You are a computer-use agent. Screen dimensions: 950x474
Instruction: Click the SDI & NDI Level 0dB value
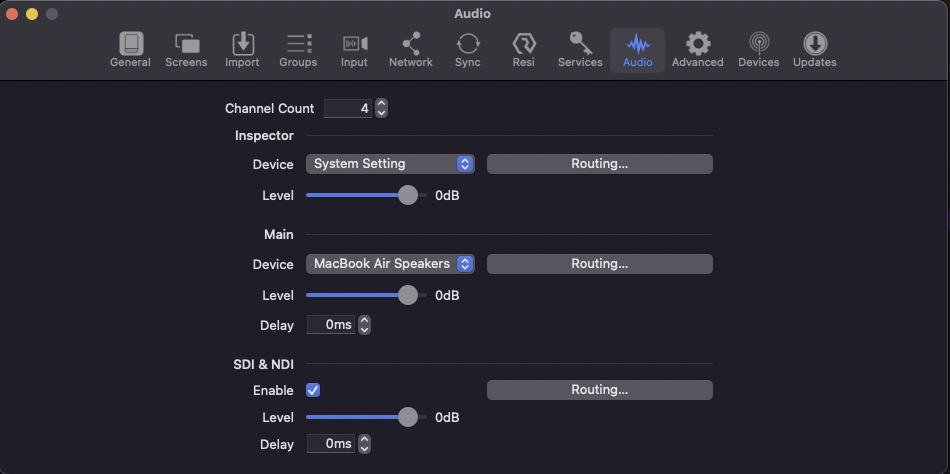[447, 417]
